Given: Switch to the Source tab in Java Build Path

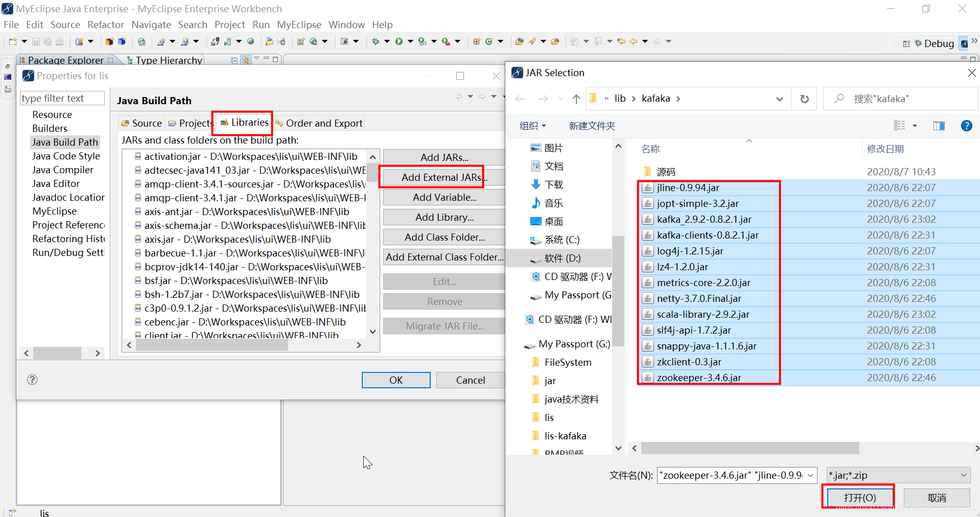Looking at the screenshot, I should (142, 123).
